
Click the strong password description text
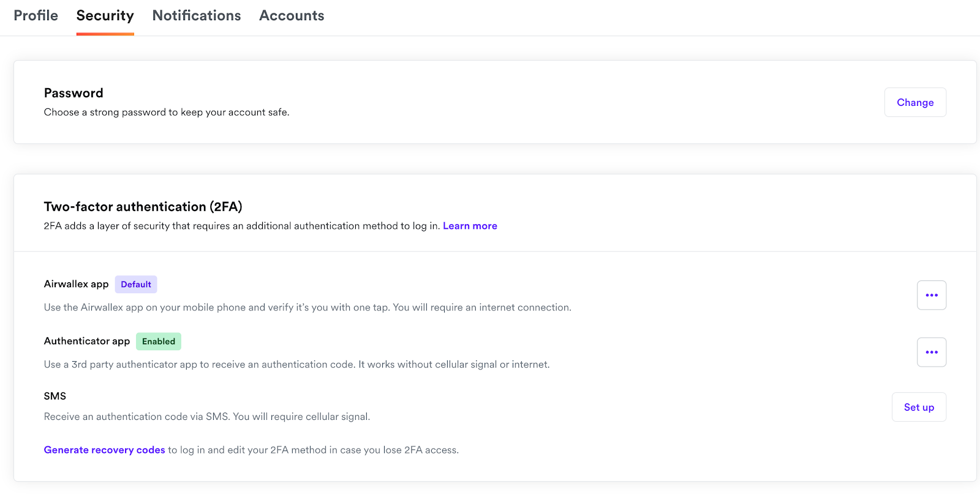point(167,112)
